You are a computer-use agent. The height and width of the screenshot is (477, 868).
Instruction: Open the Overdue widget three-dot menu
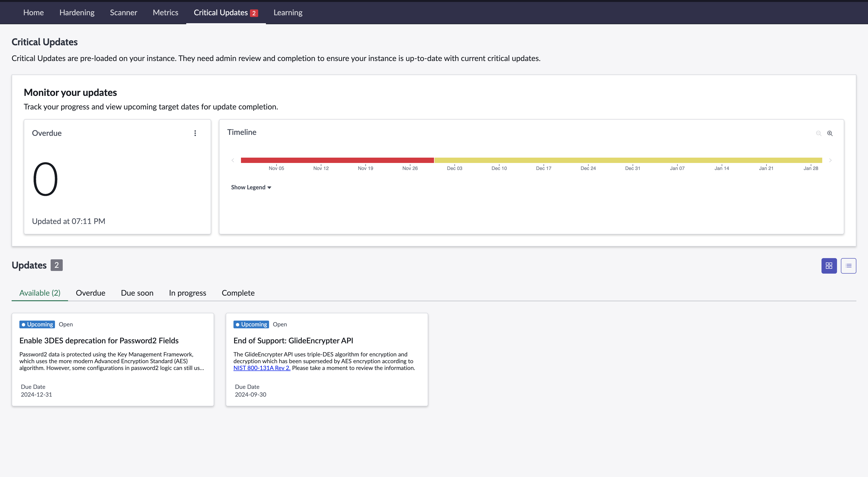(x=195, y=133)
